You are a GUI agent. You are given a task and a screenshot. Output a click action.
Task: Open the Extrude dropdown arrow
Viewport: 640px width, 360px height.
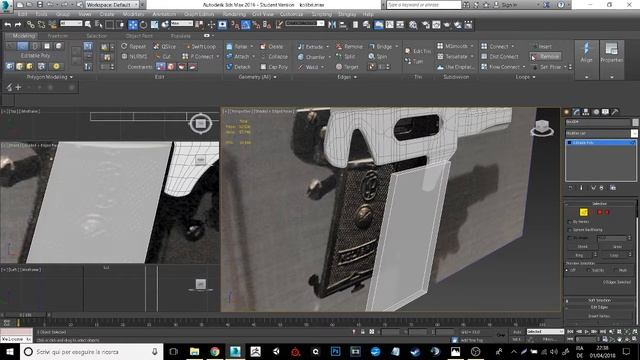[x=327, y=47]
